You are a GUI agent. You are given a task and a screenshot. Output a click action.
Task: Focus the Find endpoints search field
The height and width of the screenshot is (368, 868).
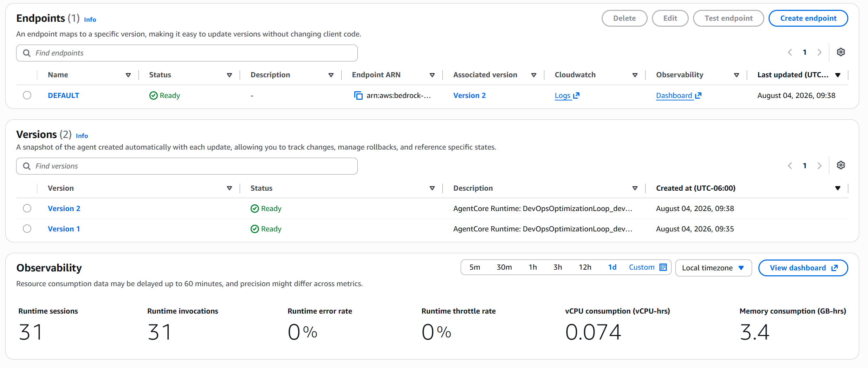pos(187,53)
